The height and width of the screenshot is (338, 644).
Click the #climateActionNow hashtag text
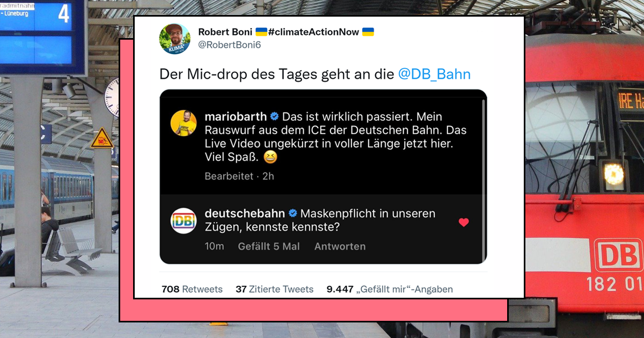coord(313,32)
